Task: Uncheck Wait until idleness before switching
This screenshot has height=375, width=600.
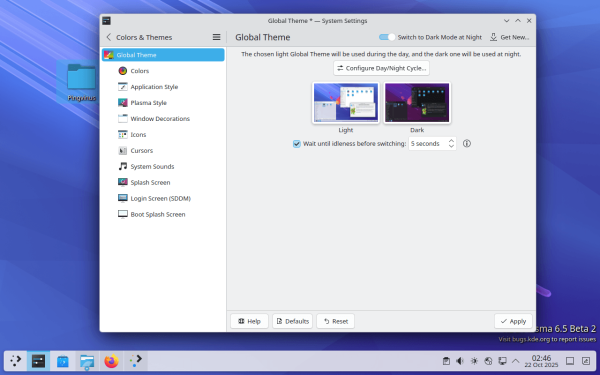Action: coord(297,144)
